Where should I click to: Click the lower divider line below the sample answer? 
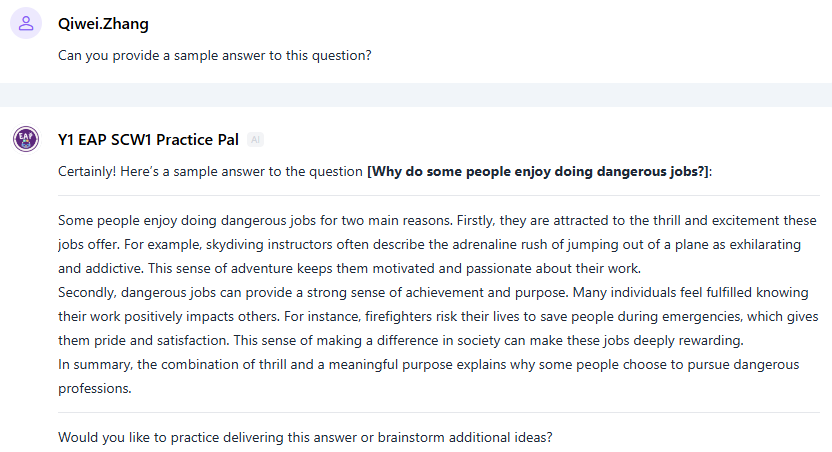[x=438, y=412]
